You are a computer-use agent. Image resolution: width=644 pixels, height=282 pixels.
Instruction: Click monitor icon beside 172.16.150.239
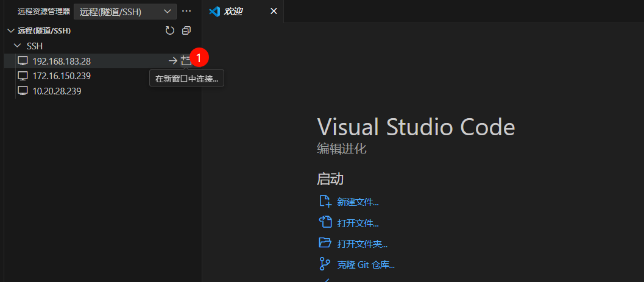pos(23,76)
